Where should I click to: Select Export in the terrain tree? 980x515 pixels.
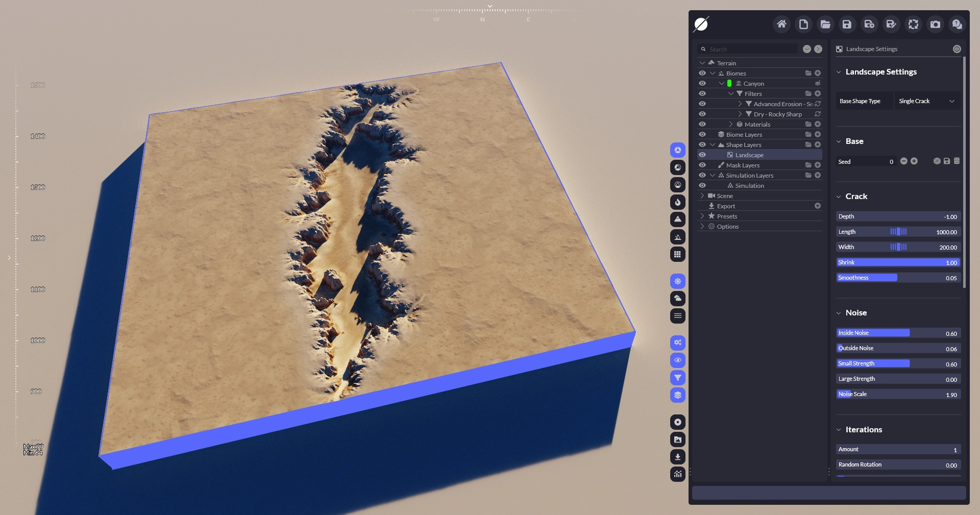(x=726, y=206)
